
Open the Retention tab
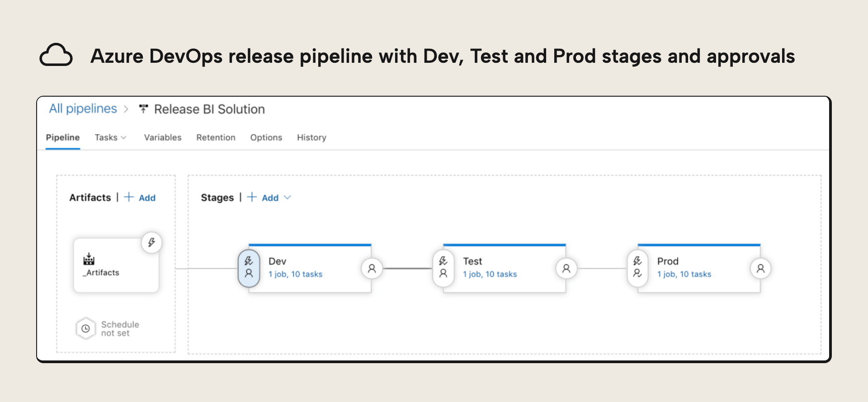coord(216,137)
